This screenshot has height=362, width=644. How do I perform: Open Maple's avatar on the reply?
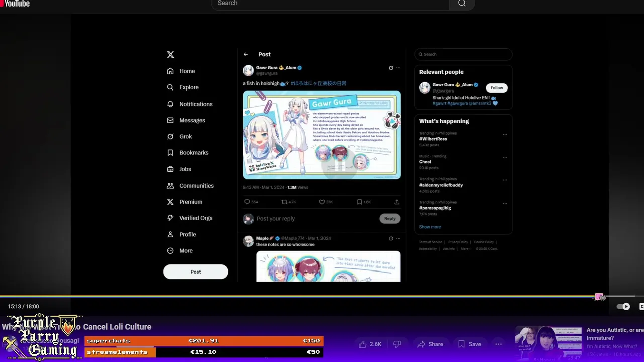pyautogui.click(x=248, y=241)
